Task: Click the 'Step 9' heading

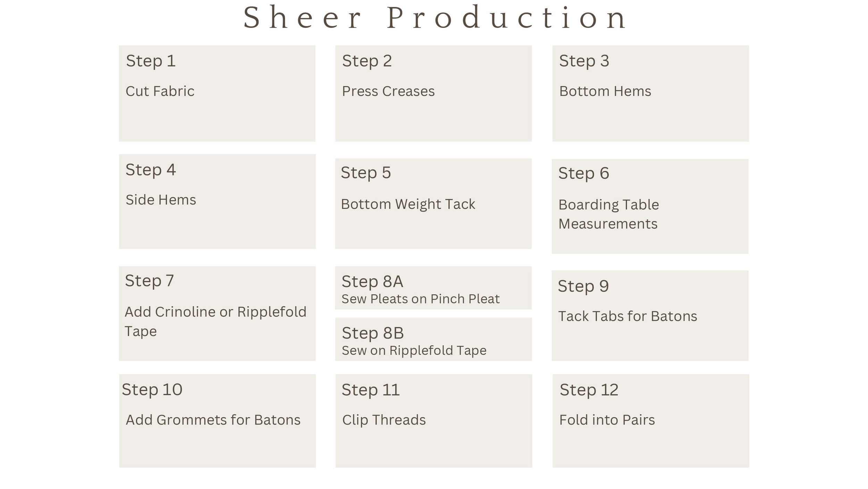Action: [x=583, y=286]
